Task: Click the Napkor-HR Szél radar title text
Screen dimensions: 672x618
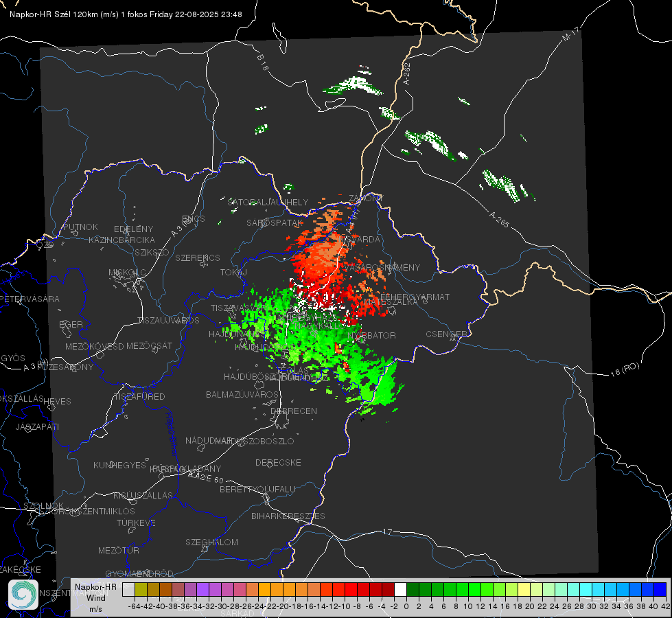Action: click(126, 14)
